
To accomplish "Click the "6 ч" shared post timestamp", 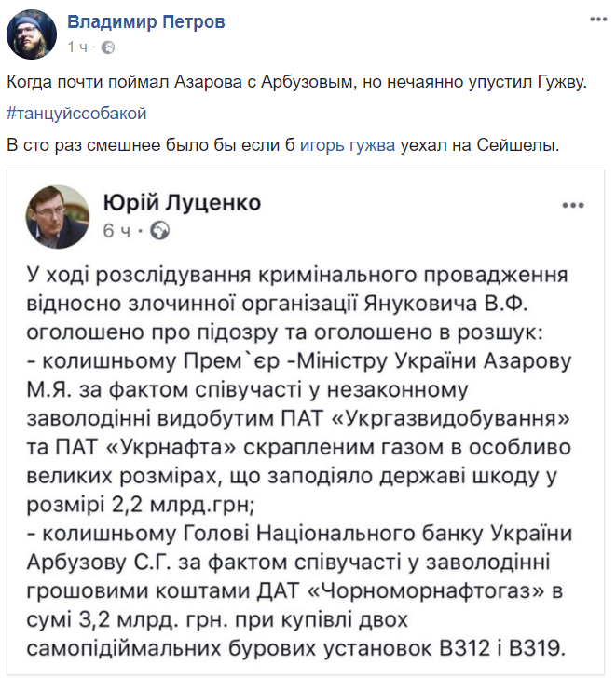I will (118, 230).
